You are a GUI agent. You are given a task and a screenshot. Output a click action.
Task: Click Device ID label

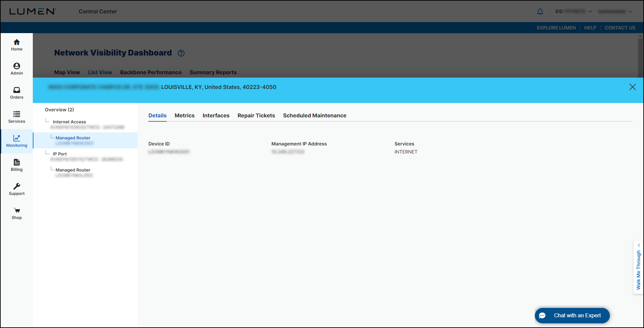(159, 144)
